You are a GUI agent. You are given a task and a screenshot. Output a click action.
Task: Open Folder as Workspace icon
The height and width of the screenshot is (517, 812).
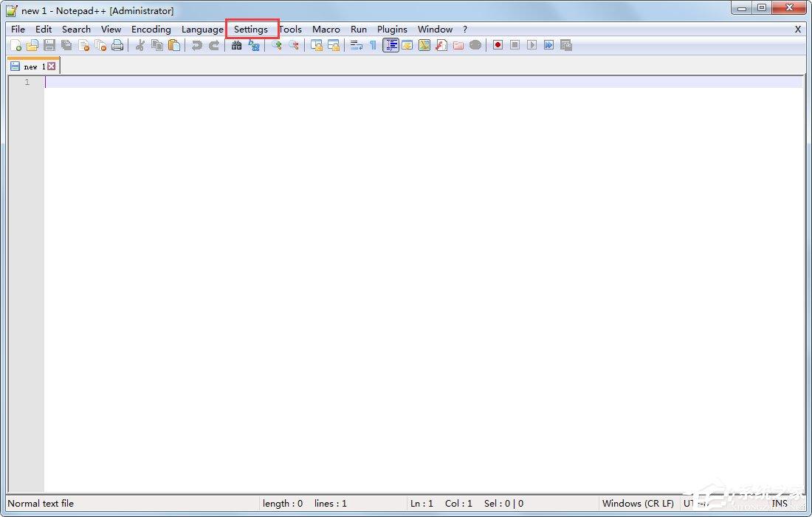pyautogui.click(x=458, y=46)
